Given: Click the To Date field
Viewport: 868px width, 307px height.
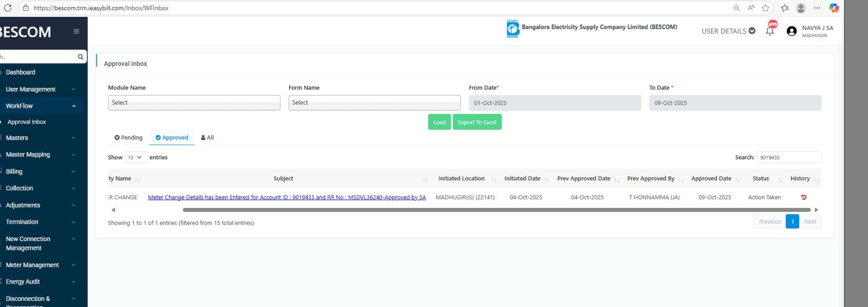Looking at the screenshot, I should pos(735,103).
